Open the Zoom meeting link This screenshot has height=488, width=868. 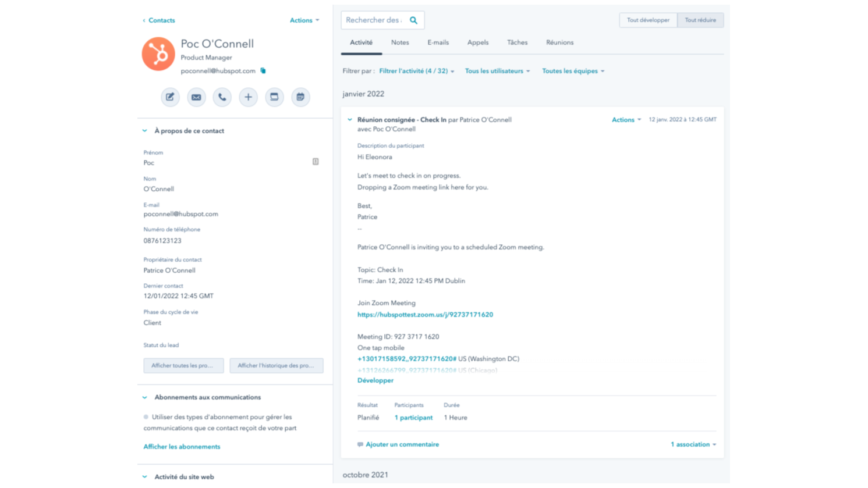[426, 314]
